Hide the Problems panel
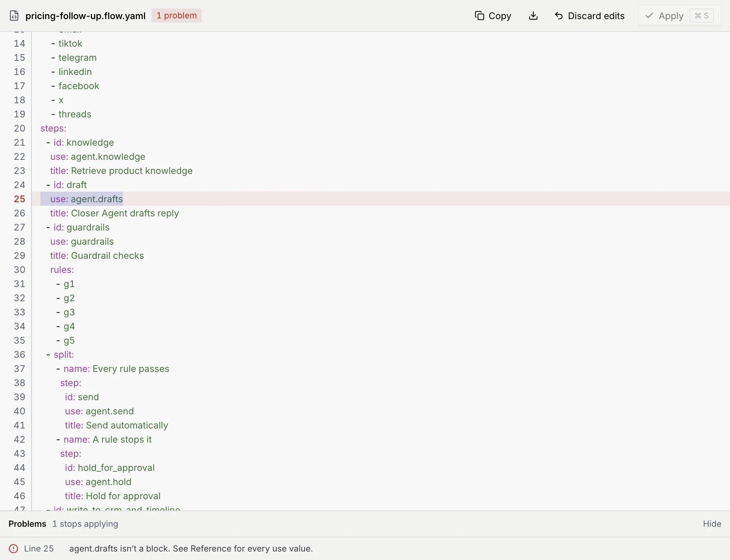The height and width of the screenshot is (560, 730). [x=712, y=524]
